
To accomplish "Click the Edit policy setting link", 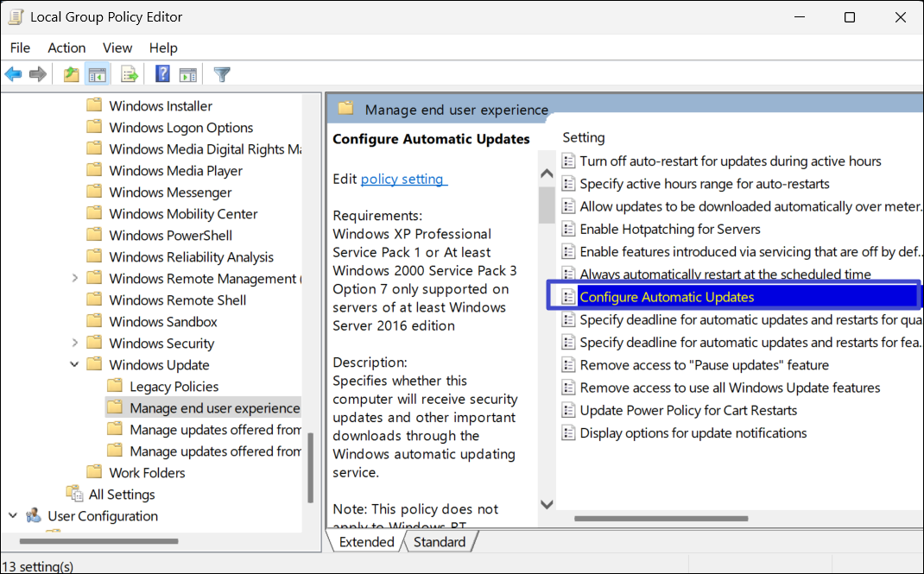I will point(403,179).
